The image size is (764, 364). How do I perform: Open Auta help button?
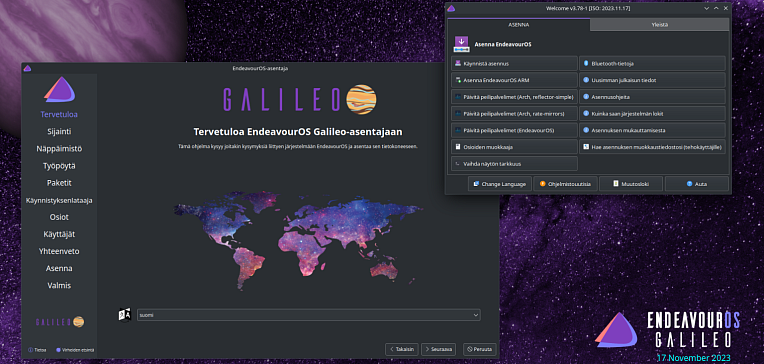tap(697, 184)
